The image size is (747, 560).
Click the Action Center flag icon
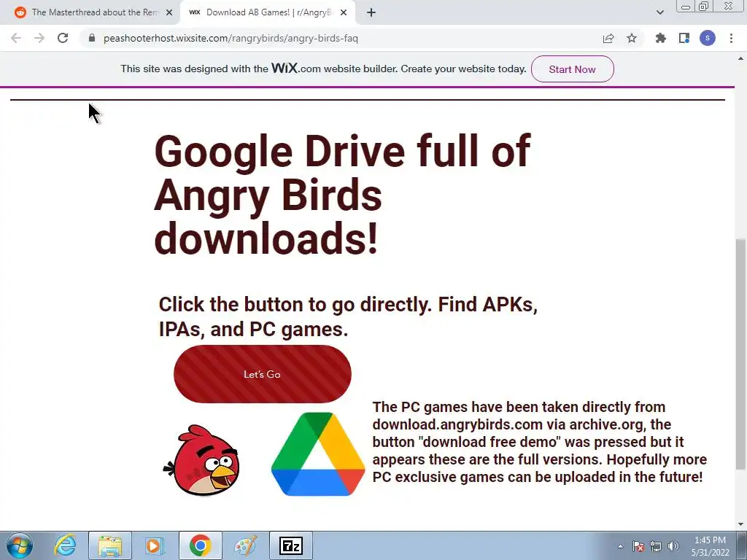pyautogui.click(x=638, y=546)
